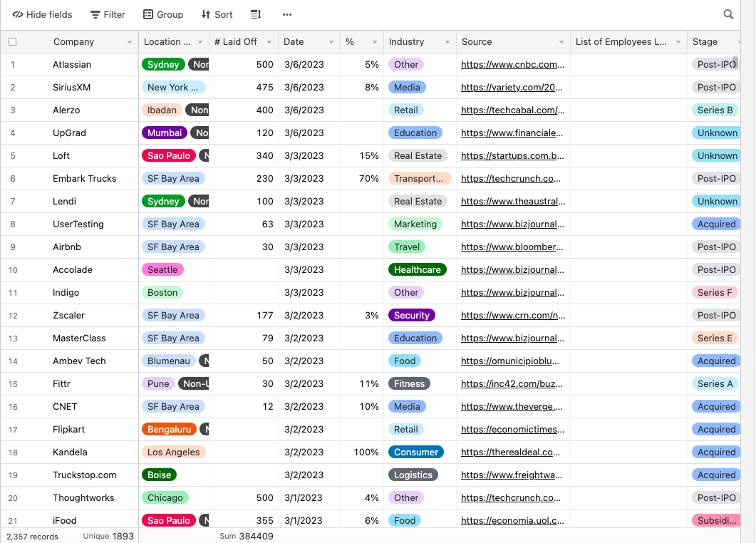
Task: Click the green Sydney tag for Atlassian
Action: point(163,65)
